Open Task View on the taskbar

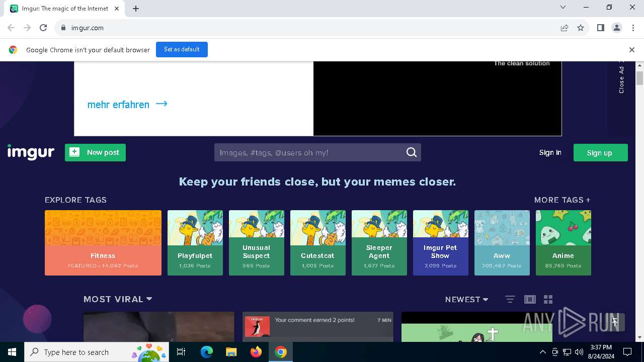[x=182, y=352]
